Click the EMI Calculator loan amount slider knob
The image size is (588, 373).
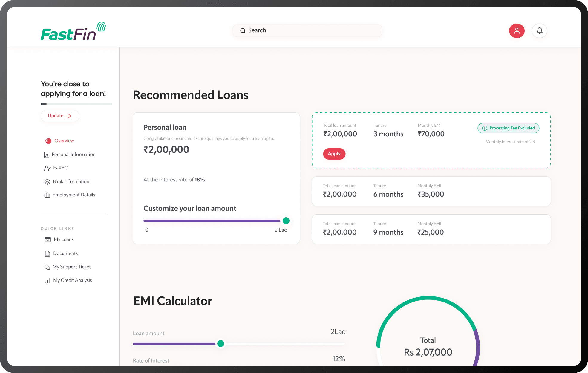point(220,344)
